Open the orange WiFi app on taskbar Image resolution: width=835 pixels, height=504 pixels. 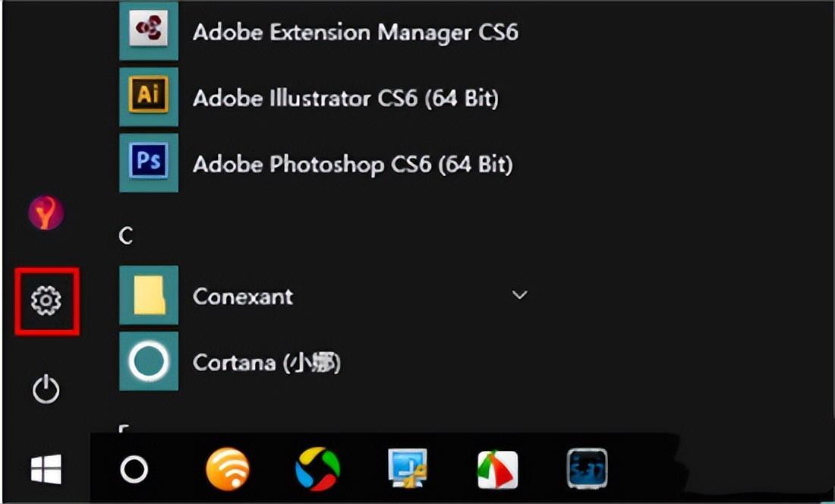[x=228, y=469]
